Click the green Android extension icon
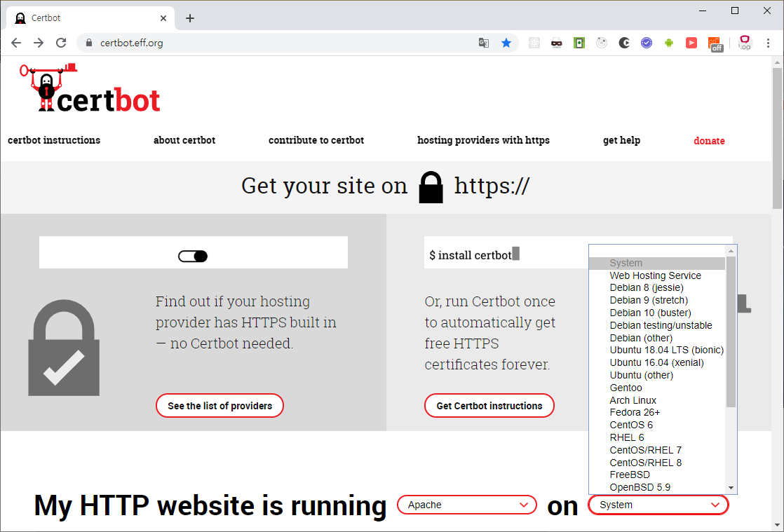The height and width of the screenshot is (532, 784). point(669,43)
